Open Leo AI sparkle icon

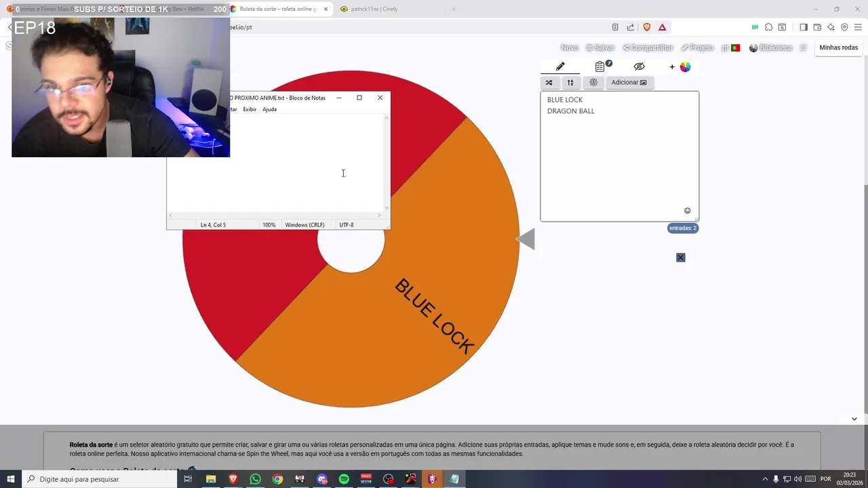click(831, 27)
